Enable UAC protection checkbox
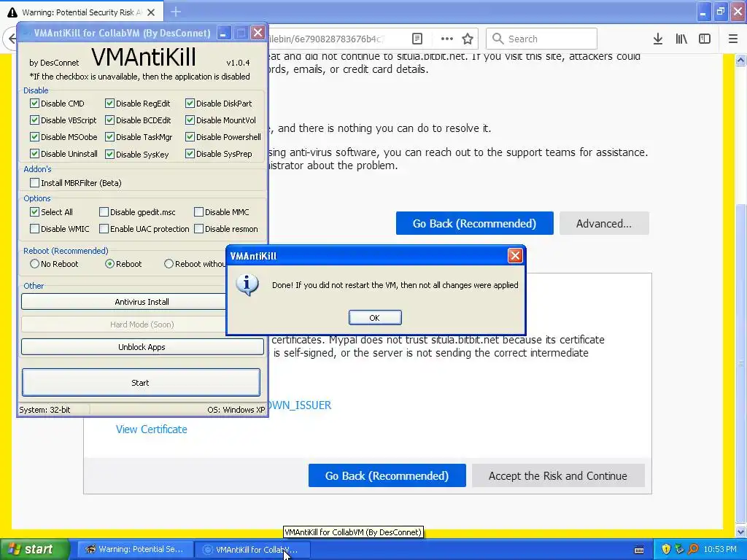 coord(104,229)
